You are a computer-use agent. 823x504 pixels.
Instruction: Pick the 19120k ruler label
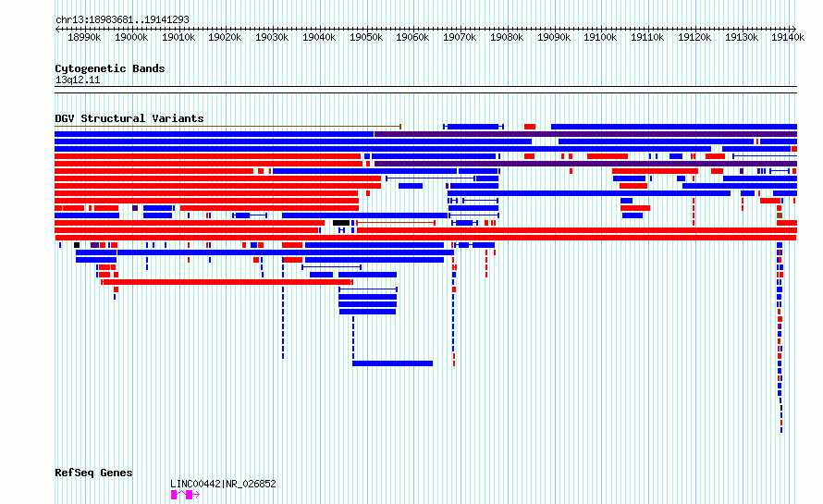pos(695,37)
